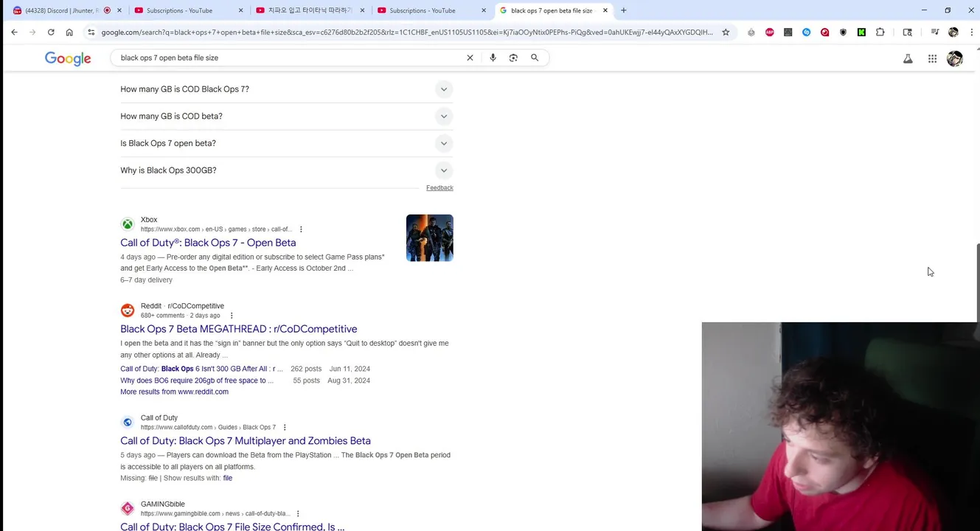Open "Black Ops 6 Isn't 300 GB After All" link
980x531 pixels.
[201, 369]
